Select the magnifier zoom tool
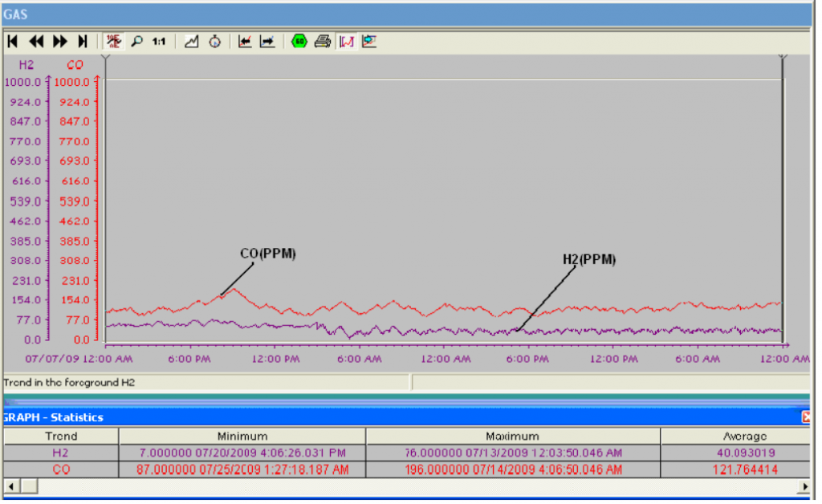 (136, 42)
